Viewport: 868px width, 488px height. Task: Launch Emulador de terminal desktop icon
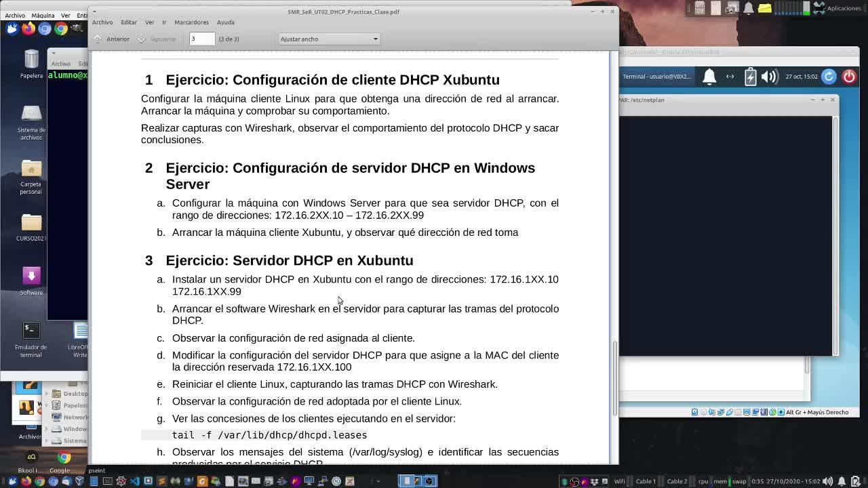click(x=31, y=340)
